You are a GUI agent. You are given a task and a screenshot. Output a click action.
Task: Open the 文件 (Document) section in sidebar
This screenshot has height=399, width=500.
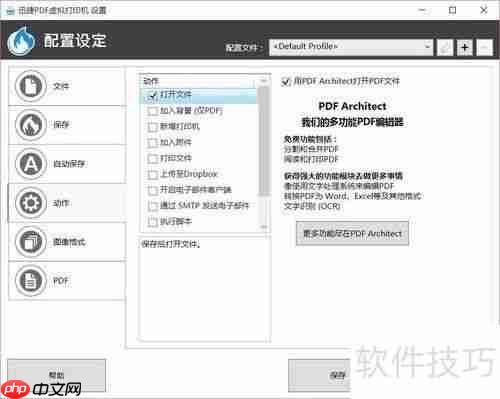[67, 86]
